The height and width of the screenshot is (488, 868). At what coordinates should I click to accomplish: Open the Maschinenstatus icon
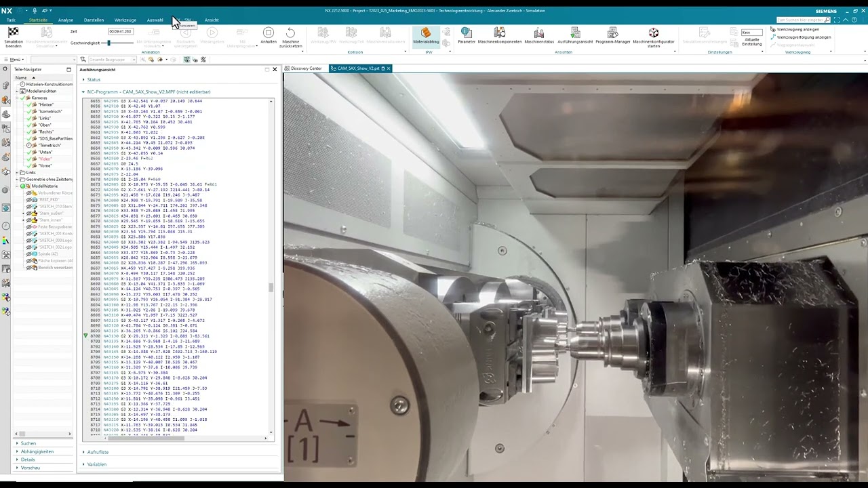539,33
